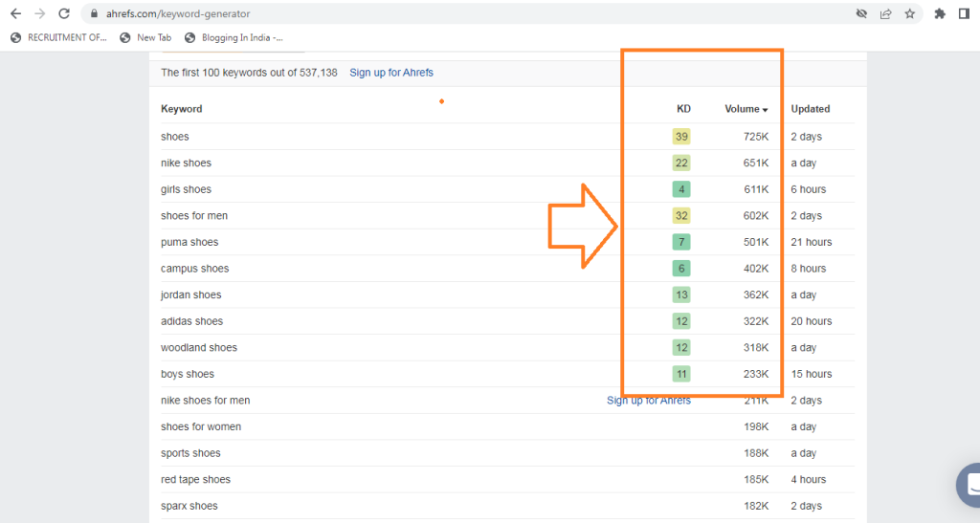Screen dimensions: 980x523
Task: Open the share page icon
Action: [885, 13]
